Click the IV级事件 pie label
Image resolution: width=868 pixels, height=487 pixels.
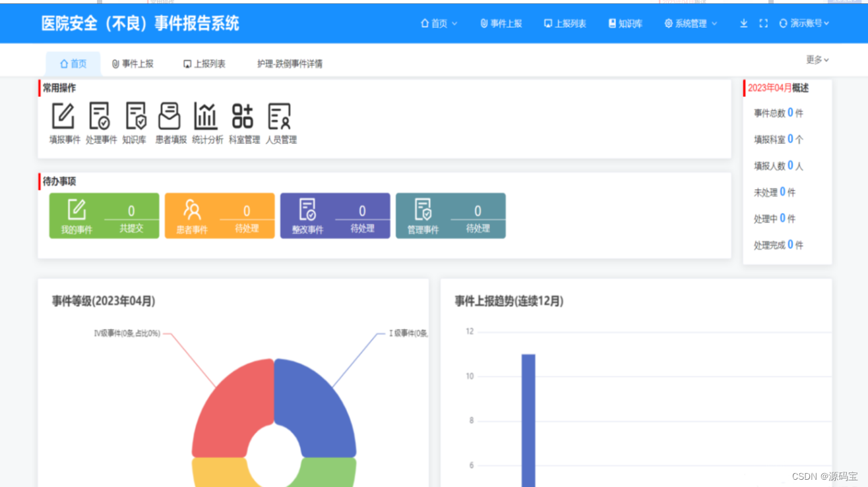[x=127, y=333]
